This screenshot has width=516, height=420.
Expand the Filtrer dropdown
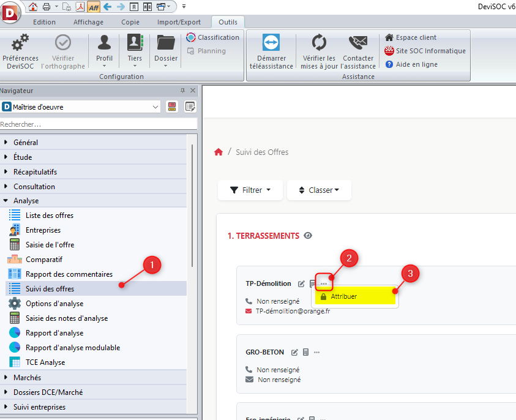[x=250, y=190]
